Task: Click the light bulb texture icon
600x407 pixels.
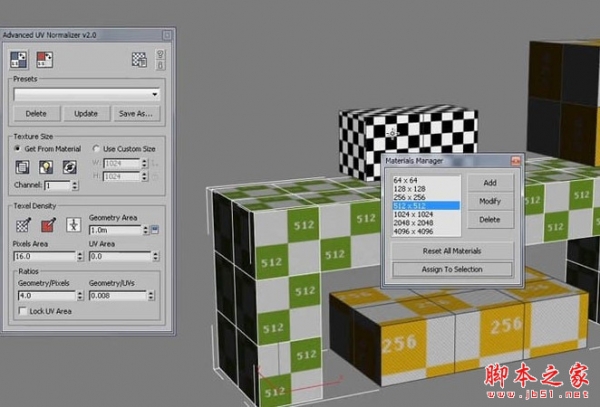Action: [46, 167]
